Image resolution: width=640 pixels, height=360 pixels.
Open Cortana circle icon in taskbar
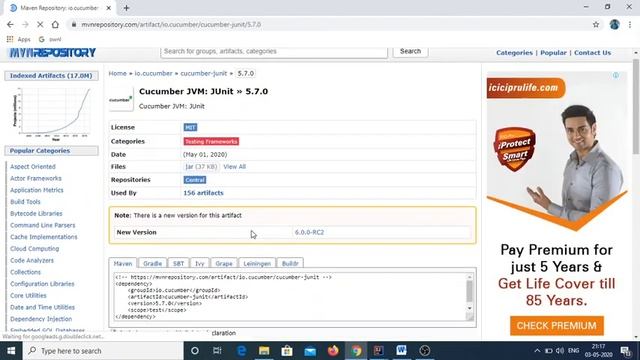[x=195, y=351]
